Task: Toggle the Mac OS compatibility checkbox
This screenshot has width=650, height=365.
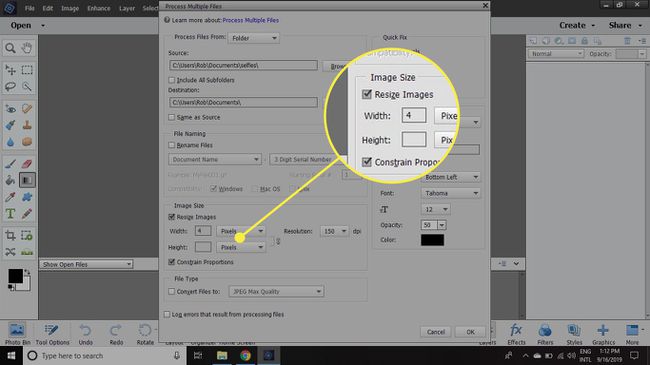Action: pyautogui.click(x=255, y=189)
